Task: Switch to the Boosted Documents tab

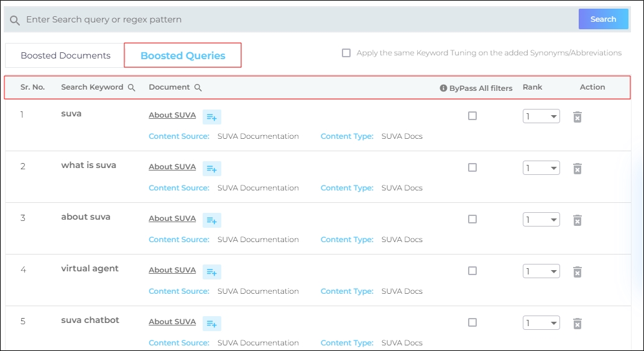Action: tap(65, 55)
